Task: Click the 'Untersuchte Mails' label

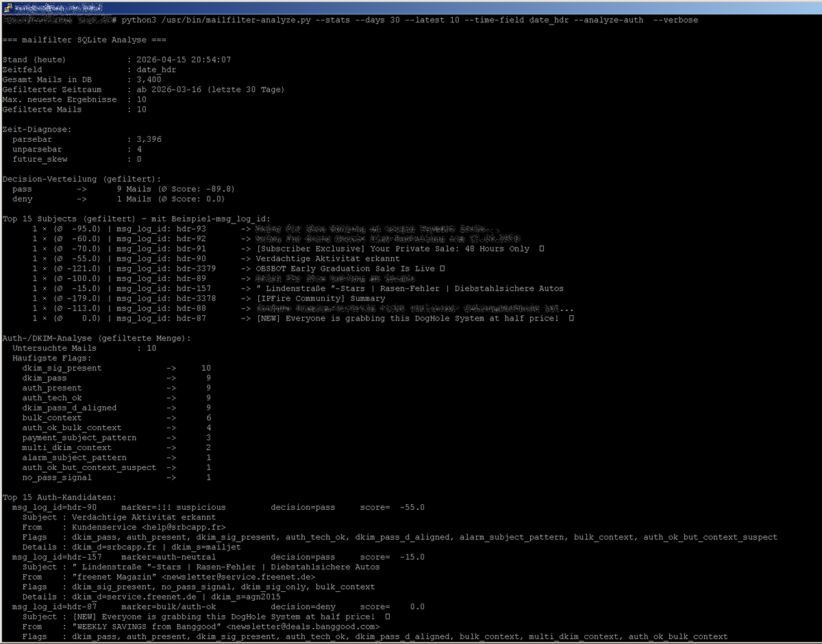Action: pos(54,348)
